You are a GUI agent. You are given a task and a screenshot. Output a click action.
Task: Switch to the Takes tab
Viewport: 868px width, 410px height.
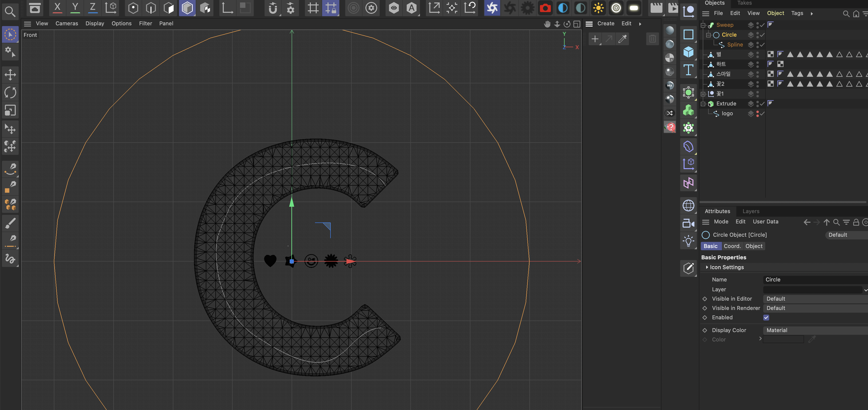click(x=744, y=3)
